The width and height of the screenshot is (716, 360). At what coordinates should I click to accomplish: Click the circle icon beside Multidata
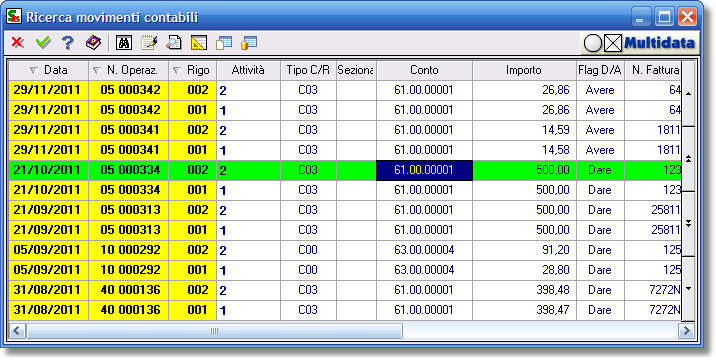(x=593, y=44)
